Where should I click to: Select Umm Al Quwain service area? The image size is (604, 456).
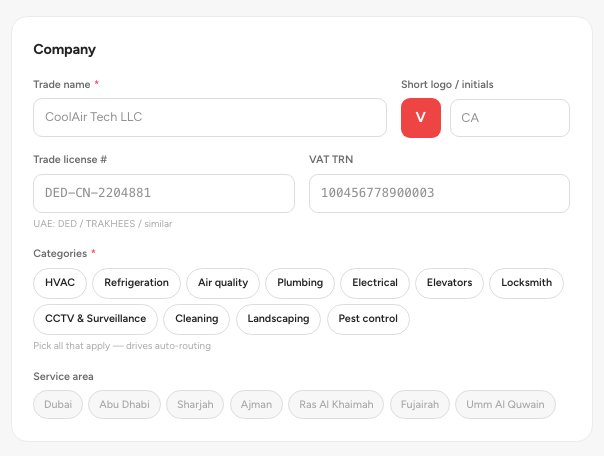point(505,405)
